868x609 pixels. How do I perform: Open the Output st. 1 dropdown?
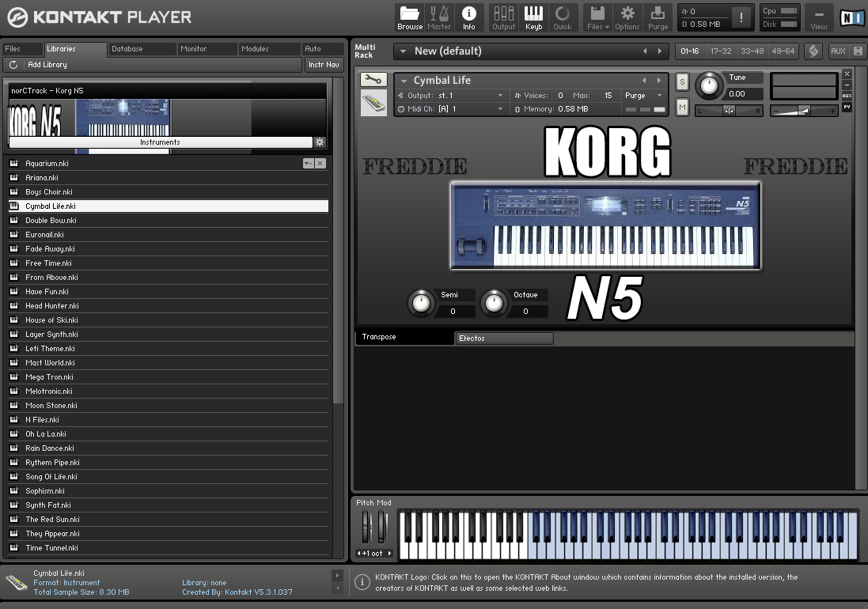(x=451, y=96)
